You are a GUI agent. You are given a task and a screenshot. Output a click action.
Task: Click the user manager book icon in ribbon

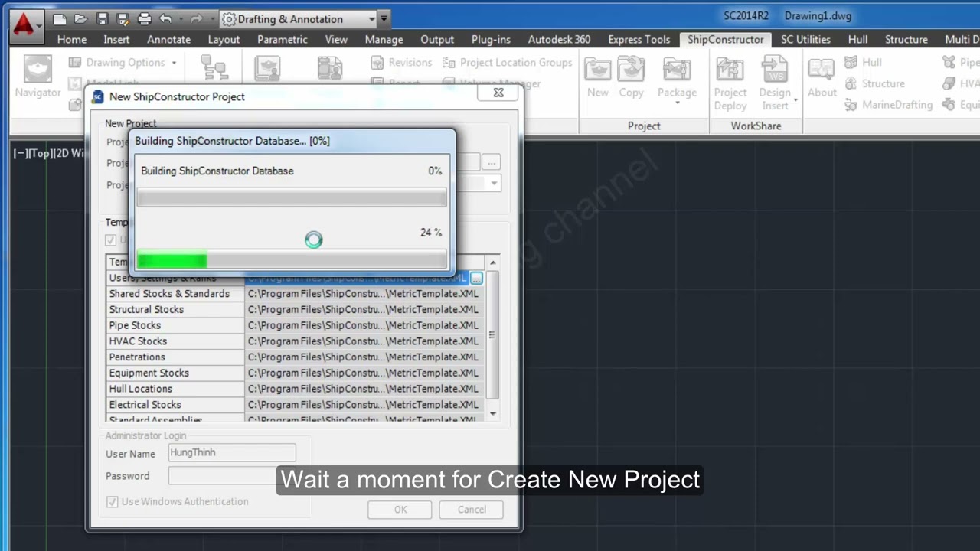coord(268,68)
